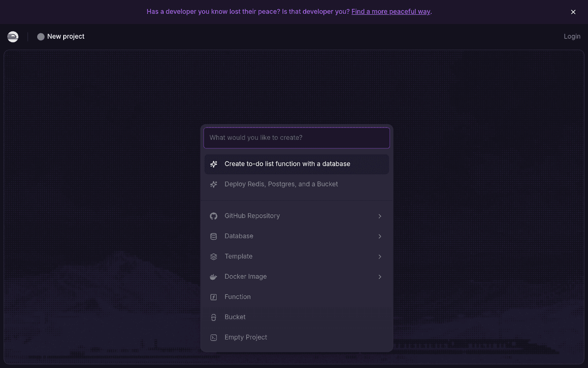Expand the Database submenu arrow
588x368 pixels.
pyautogui.click(x=380, y=237)
